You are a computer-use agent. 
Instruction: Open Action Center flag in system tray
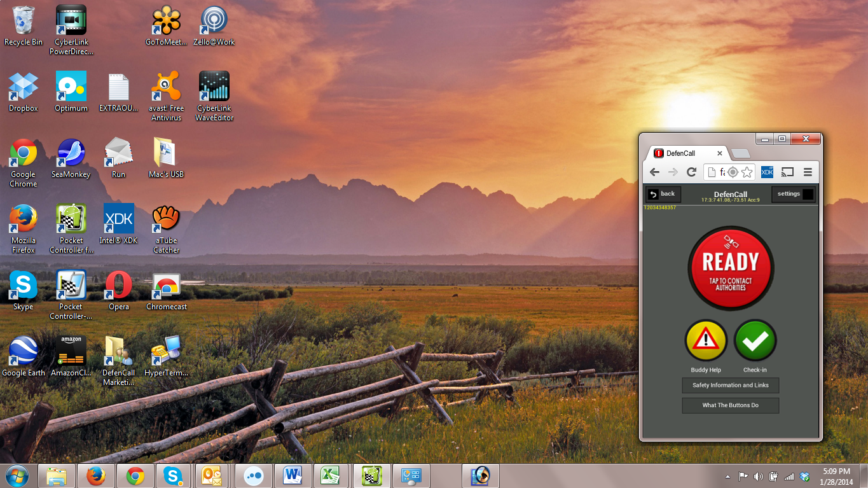click(743, 477)
